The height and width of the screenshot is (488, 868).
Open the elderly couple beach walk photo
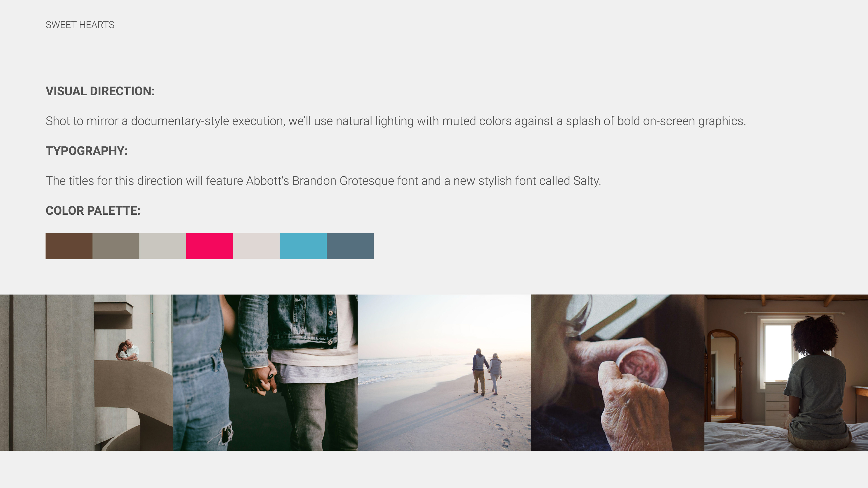pos(444,373)
